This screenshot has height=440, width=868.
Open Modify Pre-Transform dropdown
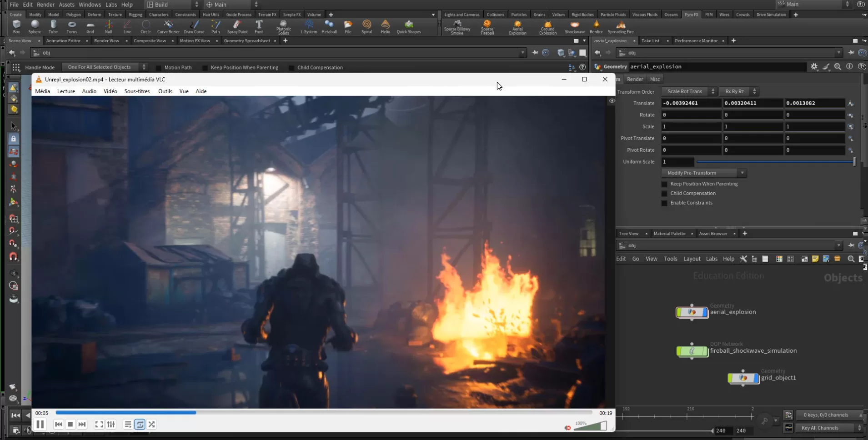(704, 173)
